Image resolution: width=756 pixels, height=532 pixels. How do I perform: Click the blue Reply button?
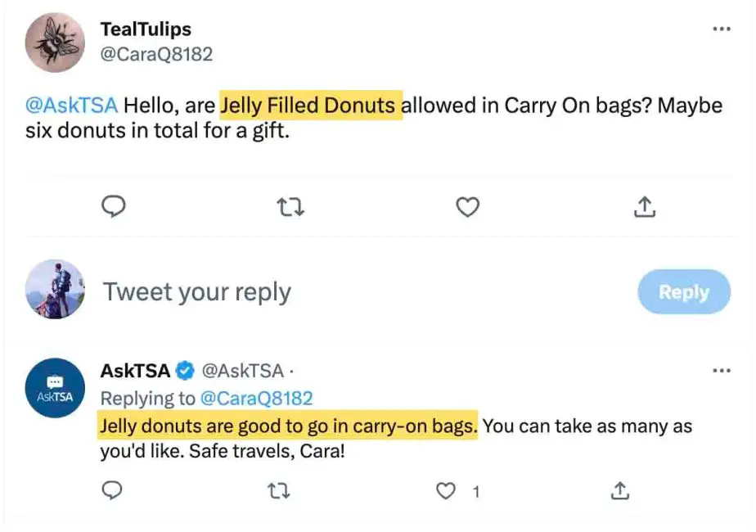click(683, 292)
